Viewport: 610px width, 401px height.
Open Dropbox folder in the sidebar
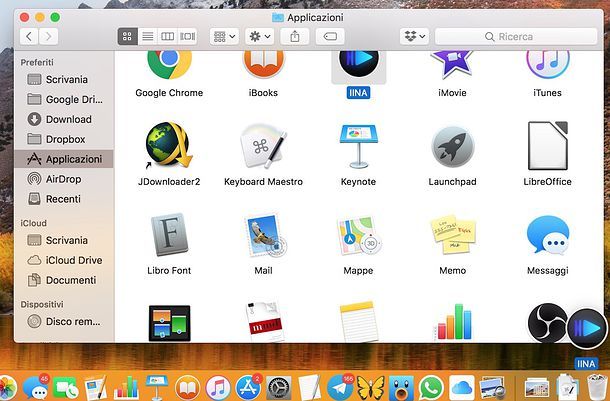pos(64,139)
